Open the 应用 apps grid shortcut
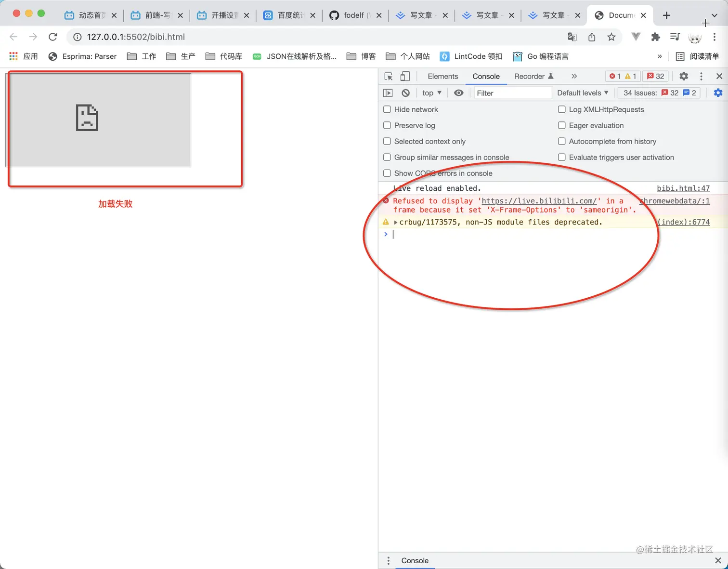Image resolution: width=728 pixels, height=569 pixels. pyautogui.click(x=24, y=56)
